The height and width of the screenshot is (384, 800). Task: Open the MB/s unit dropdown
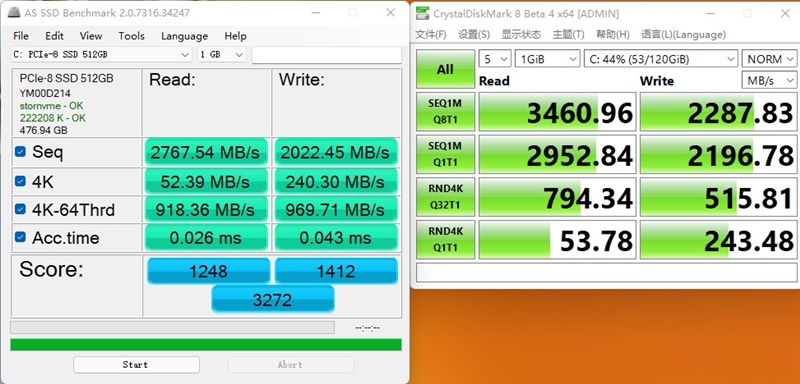pyautogui.click(x=769, y=80)
